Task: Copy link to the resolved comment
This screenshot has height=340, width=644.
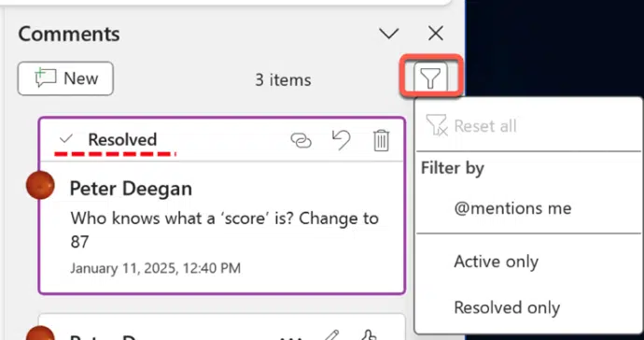Action: tap(301, 141)
